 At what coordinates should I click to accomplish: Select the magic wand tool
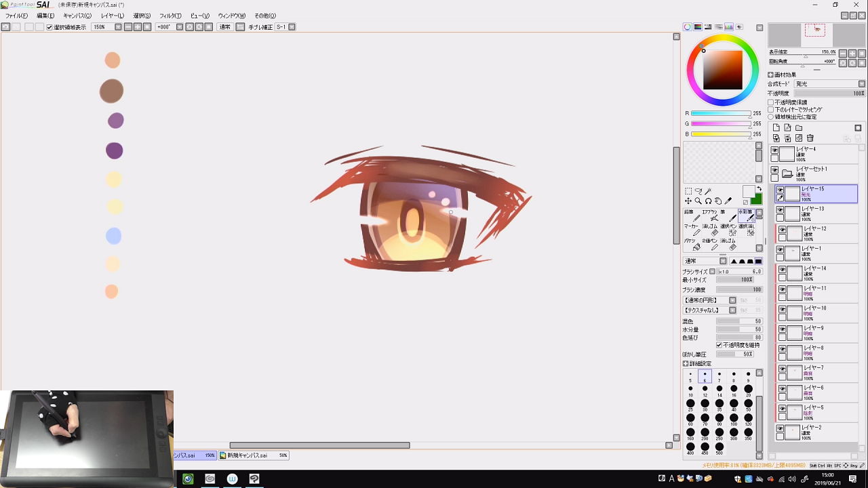pyautogui.click(x=708, y=192)
